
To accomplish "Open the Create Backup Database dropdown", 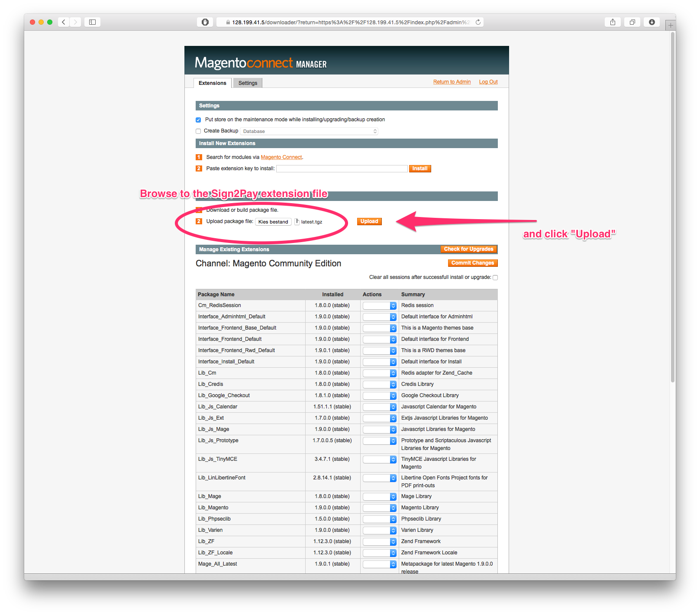I will click(309, 131).
